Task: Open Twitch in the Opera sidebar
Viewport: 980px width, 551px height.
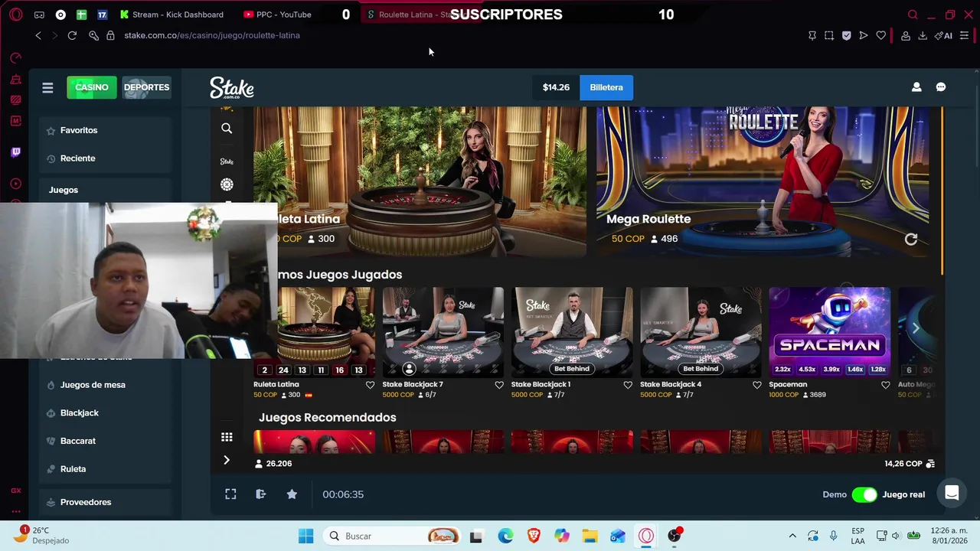Action: (x=16, y=152)
